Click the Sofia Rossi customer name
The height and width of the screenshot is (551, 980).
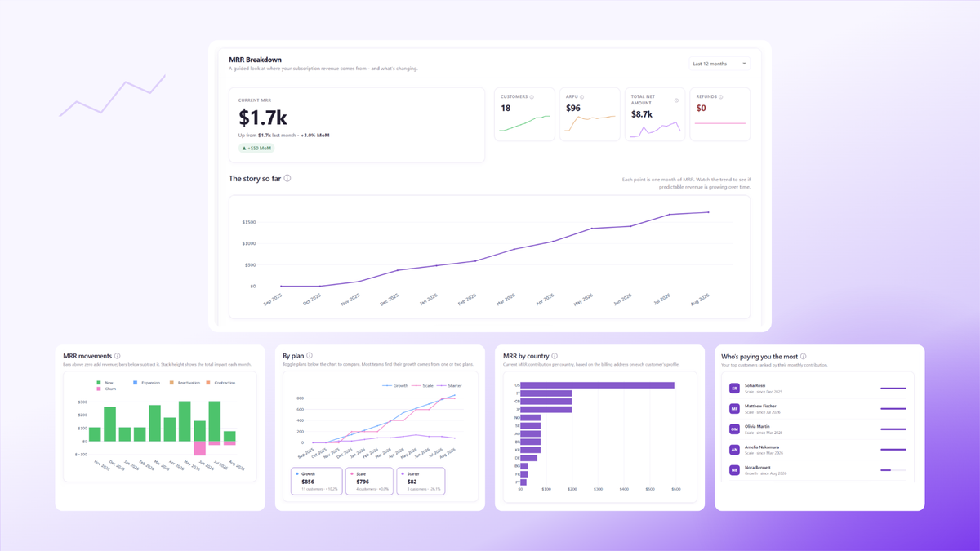[755, 385]
